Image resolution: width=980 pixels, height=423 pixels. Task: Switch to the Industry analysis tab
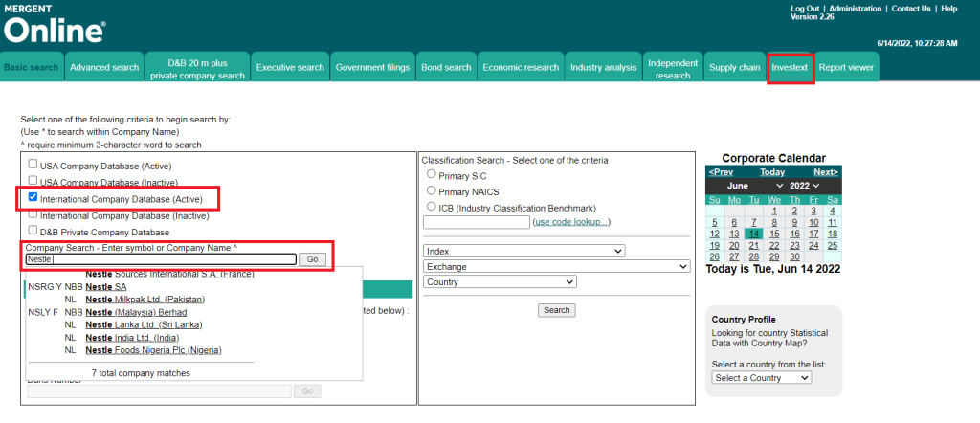pyautogui.click(x=603, y=67)
